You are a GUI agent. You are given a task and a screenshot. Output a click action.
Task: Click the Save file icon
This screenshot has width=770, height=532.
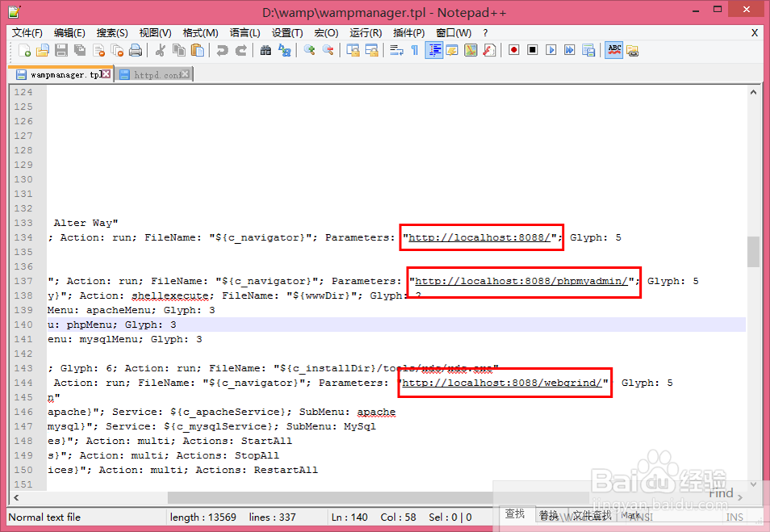click(x=61, y=50)
